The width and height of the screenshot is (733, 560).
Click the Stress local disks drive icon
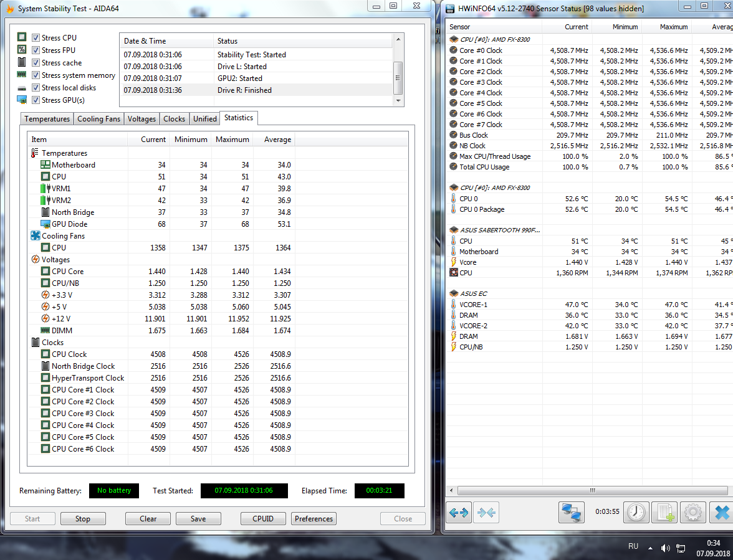click(22, 88)
